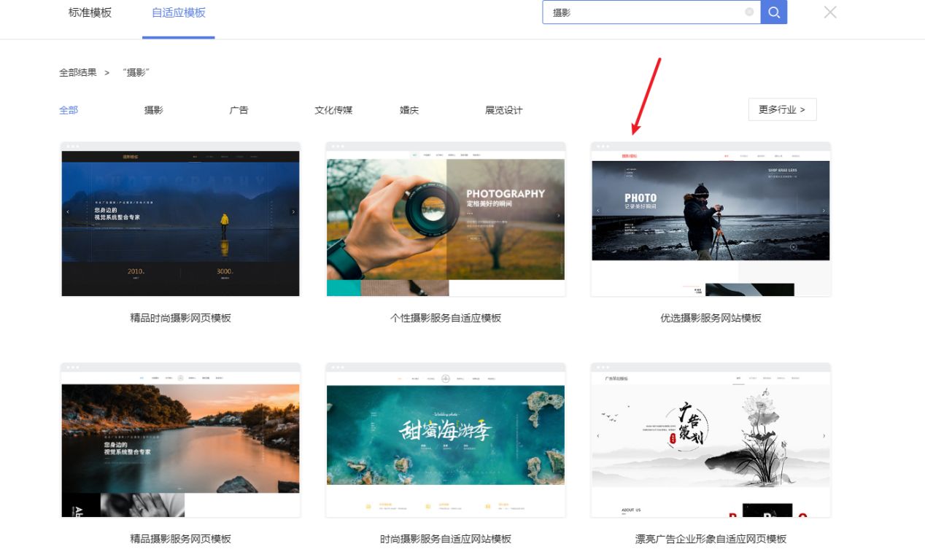Select the 展览设计 category filter
Screen dimensions: 925x560
pos(502,110)
